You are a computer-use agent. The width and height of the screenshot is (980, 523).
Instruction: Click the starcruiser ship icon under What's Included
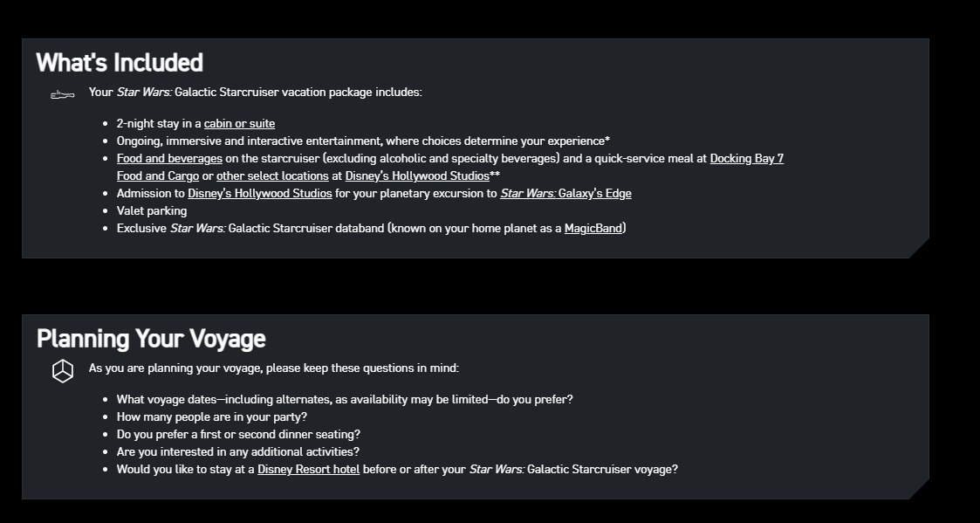point(62,94)
